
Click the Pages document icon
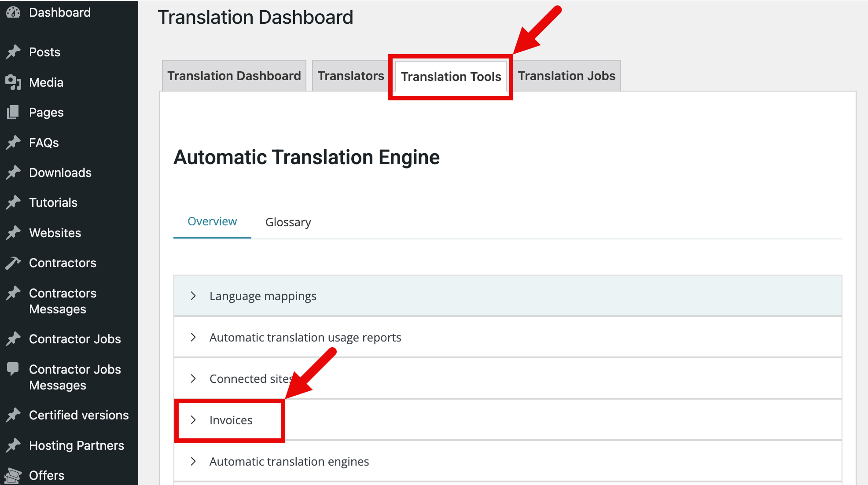click(x=13, y=112)
